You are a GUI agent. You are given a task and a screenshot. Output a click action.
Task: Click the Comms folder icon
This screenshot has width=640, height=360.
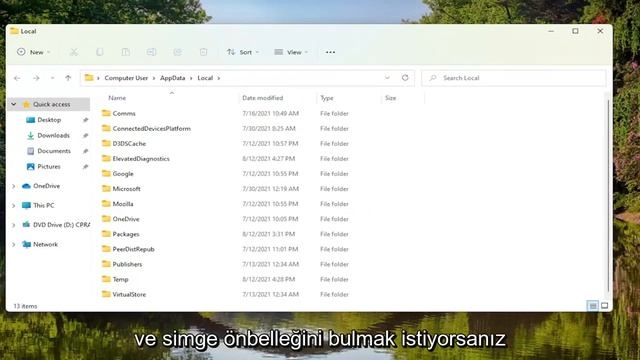[106, 113]
